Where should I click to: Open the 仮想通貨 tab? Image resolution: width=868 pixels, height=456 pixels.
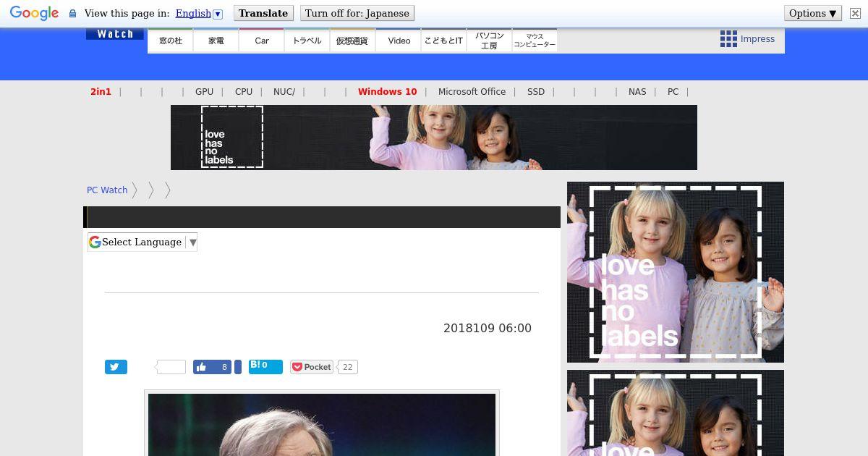tap(352, 41)
